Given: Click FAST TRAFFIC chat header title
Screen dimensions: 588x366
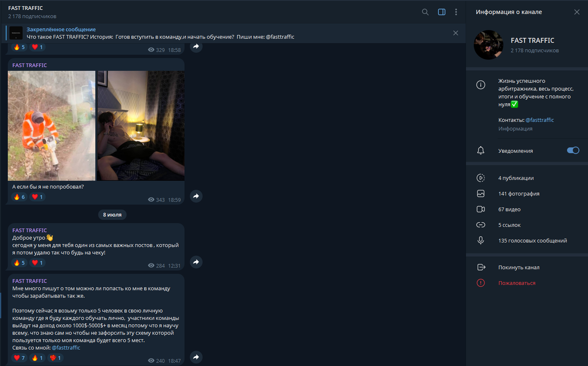Looking at the screenshot, I should click(25, 8).
